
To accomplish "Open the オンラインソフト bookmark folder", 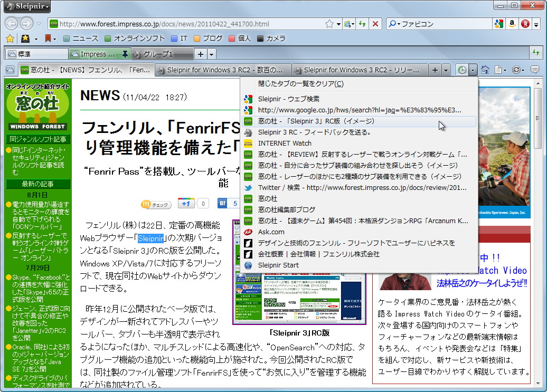I will [x=135, y=39].
